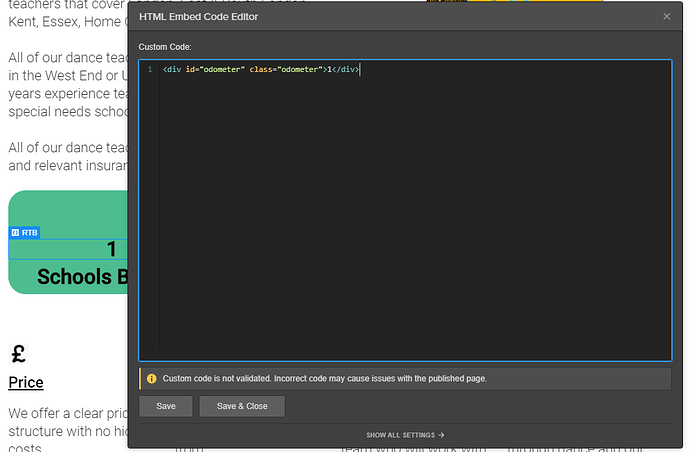
Task: Select the RTB element tag label
Action: [25, 232]
